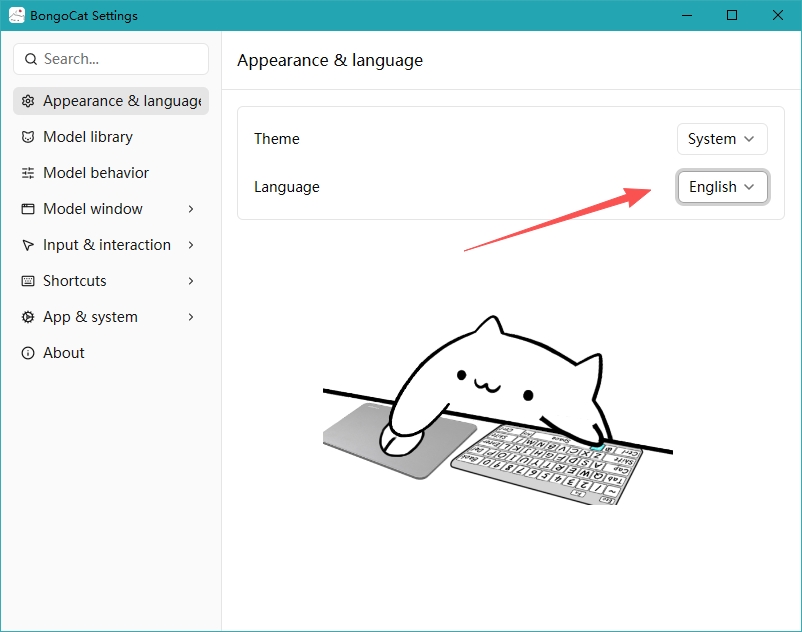Viewport: 802px width, 632px height.
Task: Open the About page
Action: (x=111, y=353)
